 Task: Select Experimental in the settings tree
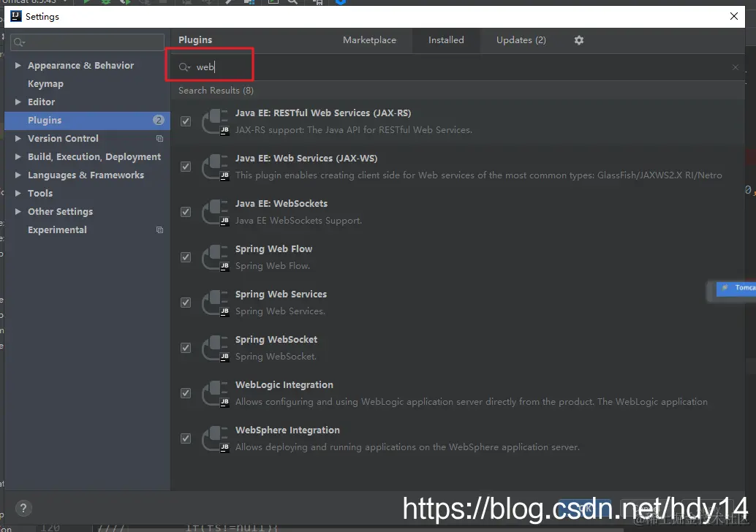coord(57,230)
